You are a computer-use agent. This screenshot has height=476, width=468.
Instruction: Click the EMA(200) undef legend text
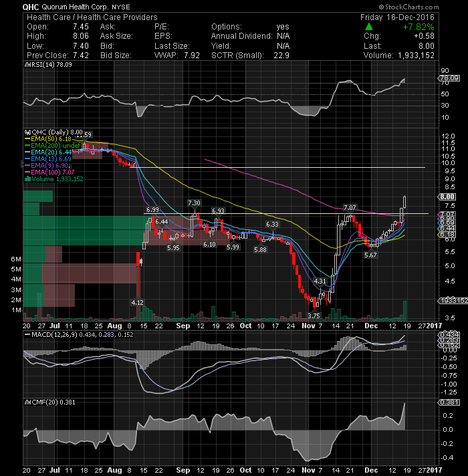coord(55,146)
